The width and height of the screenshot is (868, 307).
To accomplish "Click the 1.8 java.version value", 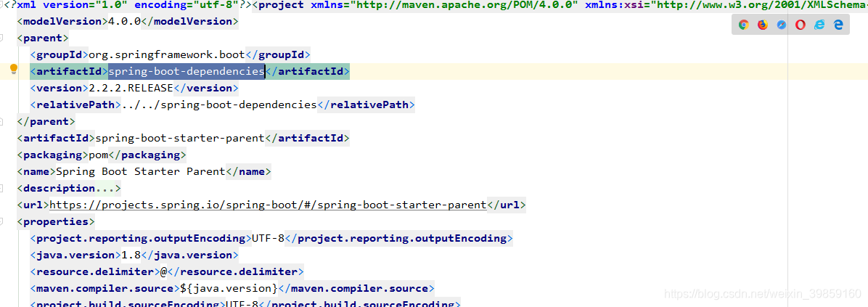I will point(131,255).
